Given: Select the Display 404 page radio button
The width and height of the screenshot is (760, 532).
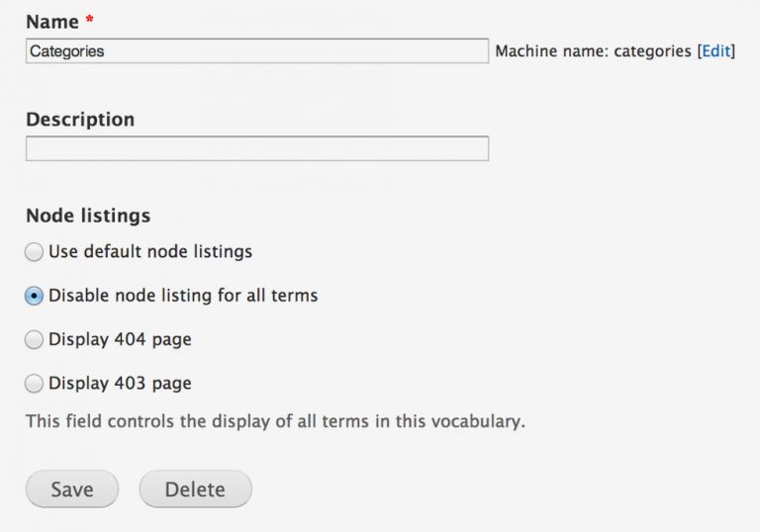Looking at the screenshot, I should tap(35, 339).
